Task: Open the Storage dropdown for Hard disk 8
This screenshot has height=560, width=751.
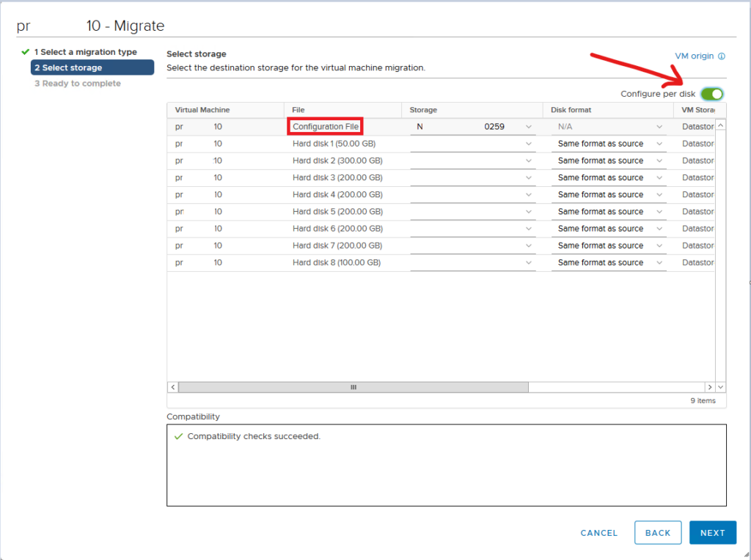Action: coord(530,262)
